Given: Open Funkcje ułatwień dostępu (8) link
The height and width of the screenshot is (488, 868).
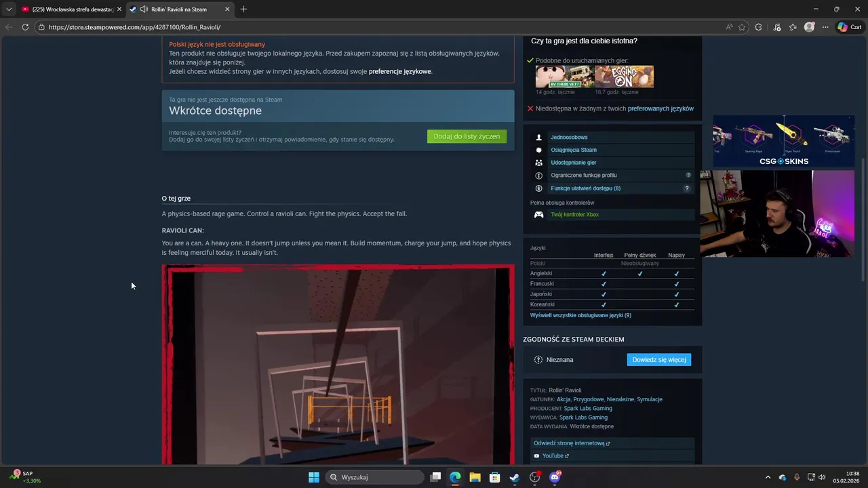Looking at the screenshot, I should click(x=585, y=188).
